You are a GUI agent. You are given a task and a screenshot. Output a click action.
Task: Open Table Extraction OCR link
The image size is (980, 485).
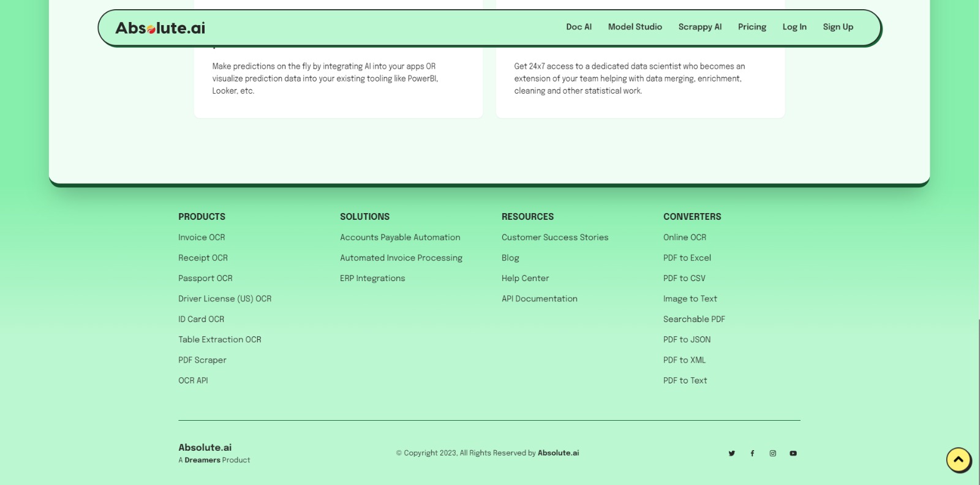point(220,339)
